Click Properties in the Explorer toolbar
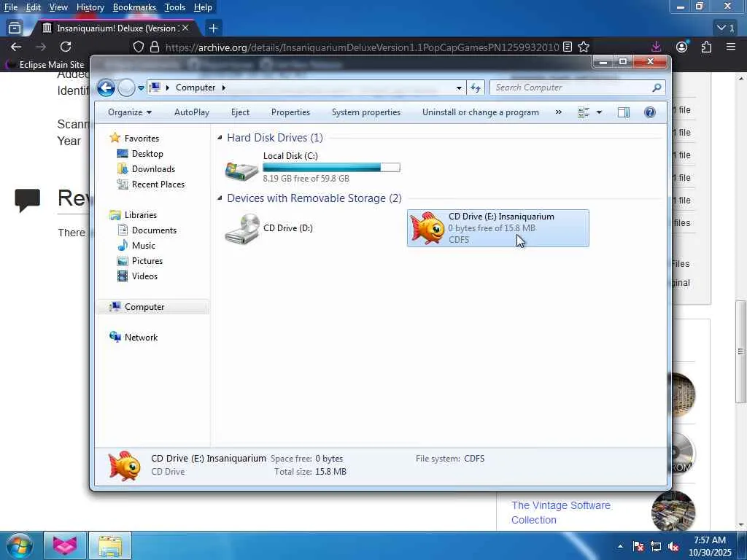This screenshot has height=560, width=747. click(x=290, y=112)
